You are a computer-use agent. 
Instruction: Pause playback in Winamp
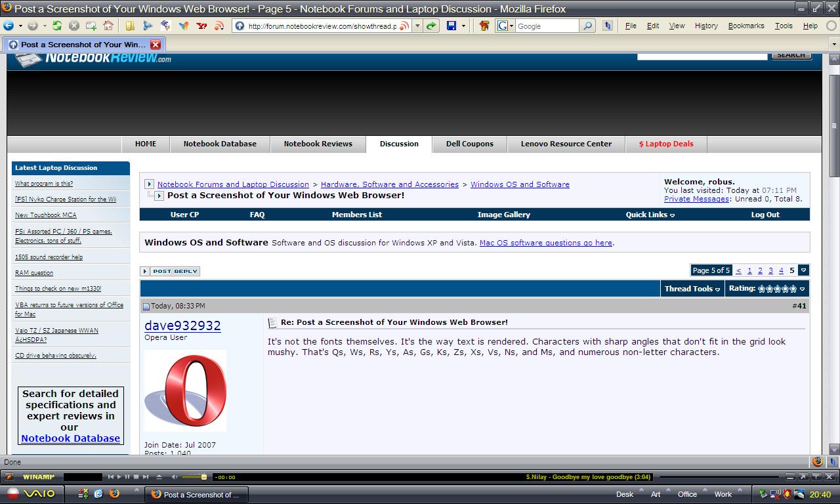coord(127,476)
